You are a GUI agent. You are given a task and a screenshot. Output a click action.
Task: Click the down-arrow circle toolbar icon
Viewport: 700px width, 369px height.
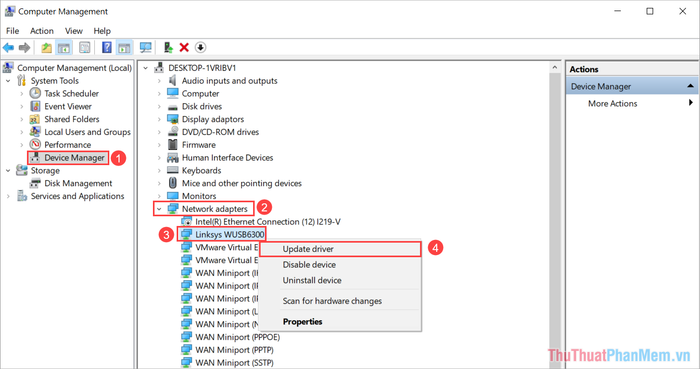(x=200, y=47)
